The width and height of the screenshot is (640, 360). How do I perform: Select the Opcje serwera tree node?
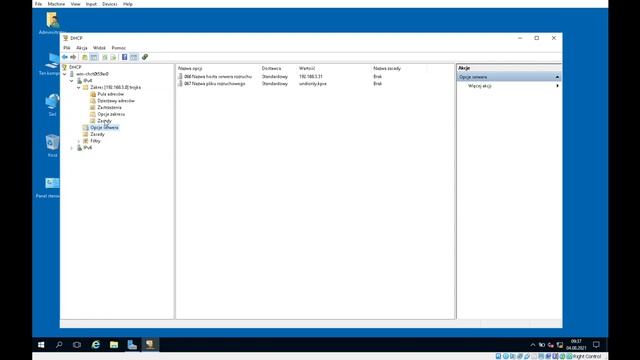point(104,128)
